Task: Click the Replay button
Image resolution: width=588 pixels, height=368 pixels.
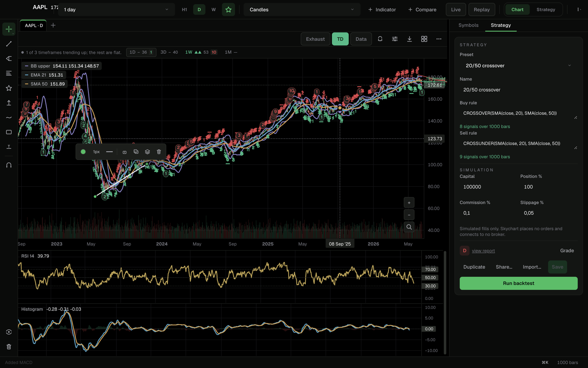Action: pos(481,10)
